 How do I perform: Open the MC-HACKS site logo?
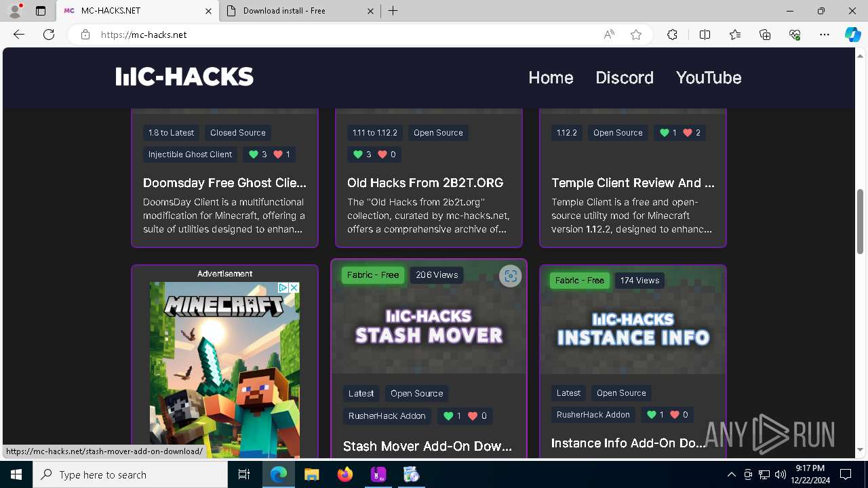184,77
